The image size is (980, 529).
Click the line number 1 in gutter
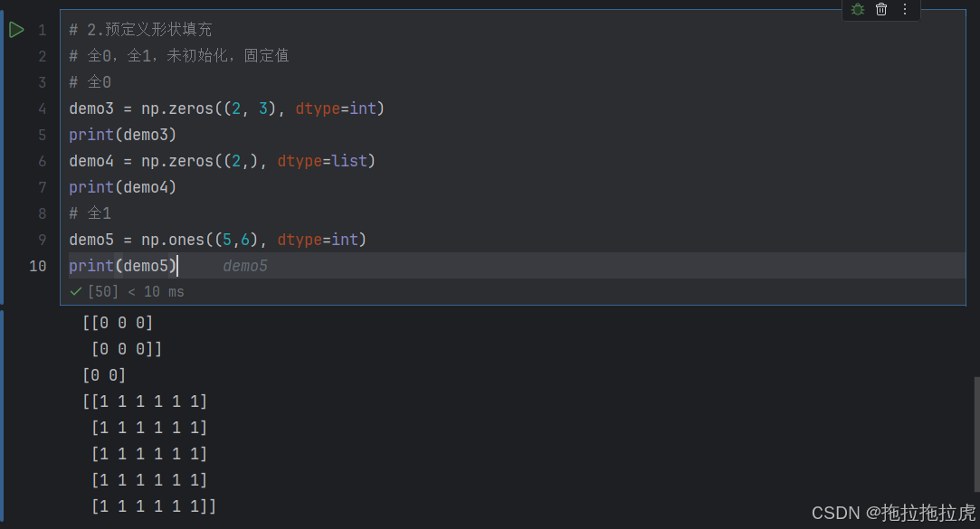(x=42, y=30)
